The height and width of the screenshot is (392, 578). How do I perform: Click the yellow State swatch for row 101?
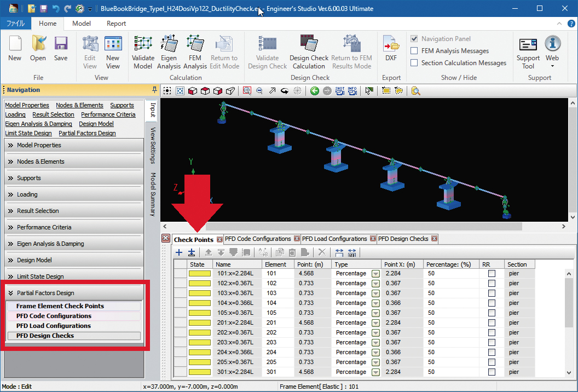(200, 273)
